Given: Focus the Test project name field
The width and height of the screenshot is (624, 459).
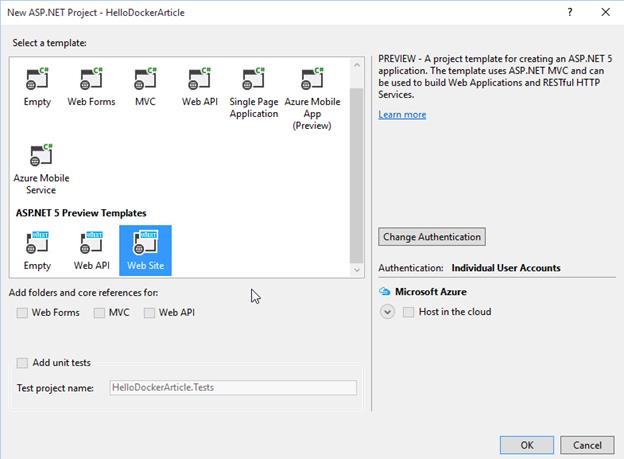Looking at the screenshot, I should [233, 388].
